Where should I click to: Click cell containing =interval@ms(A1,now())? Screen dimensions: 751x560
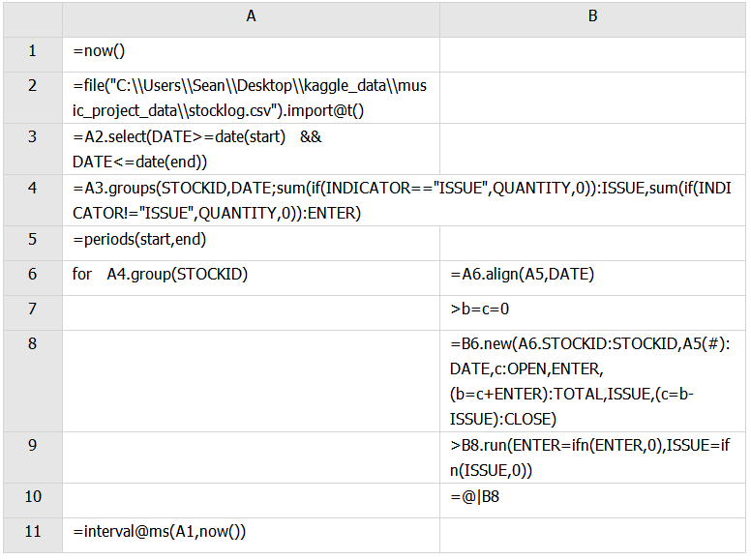point(251,535)
